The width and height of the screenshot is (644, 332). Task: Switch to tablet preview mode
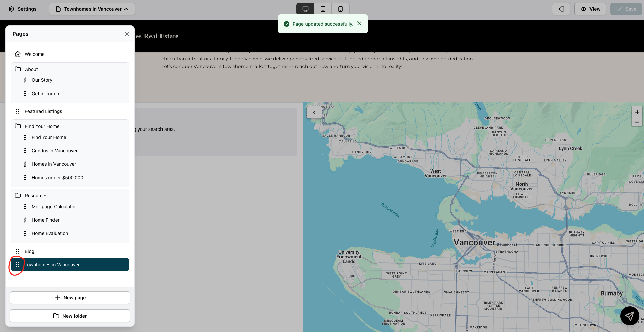pyautogui.click(x=323, y=9)
